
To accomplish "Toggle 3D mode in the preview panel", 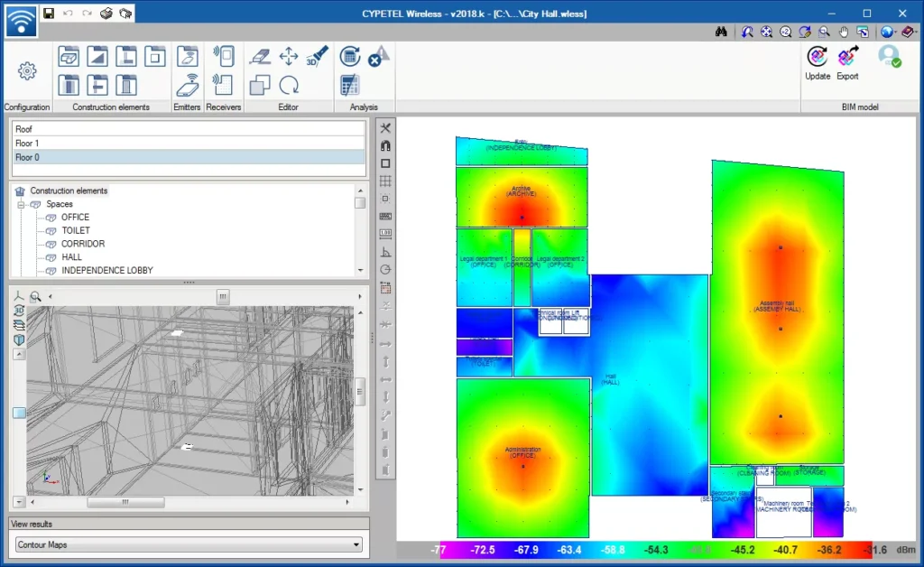I will click(x=20, y=311).
